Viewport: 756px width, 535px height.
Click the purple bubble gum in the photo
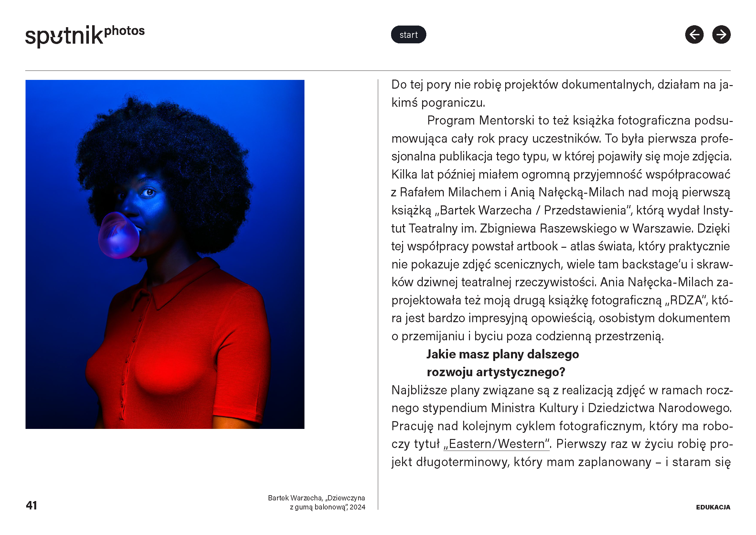tap(119, 235)
